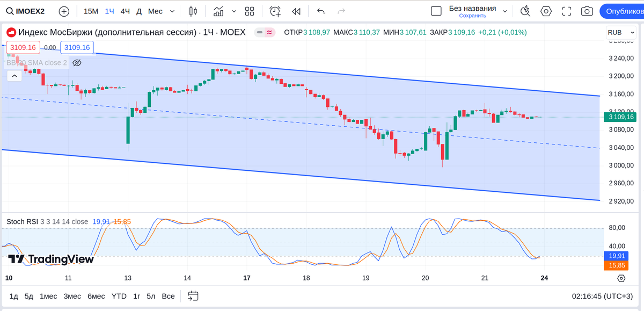Screen dimensions: 644x311
Task: Click the blue buy price 3109.16
Action: click(77, 48)
